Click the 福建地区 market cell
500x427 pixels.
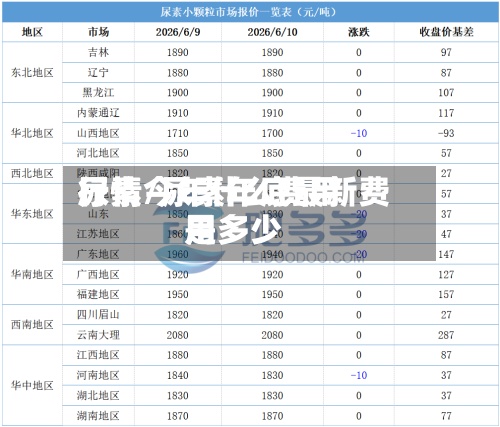(x=98, y=294)
